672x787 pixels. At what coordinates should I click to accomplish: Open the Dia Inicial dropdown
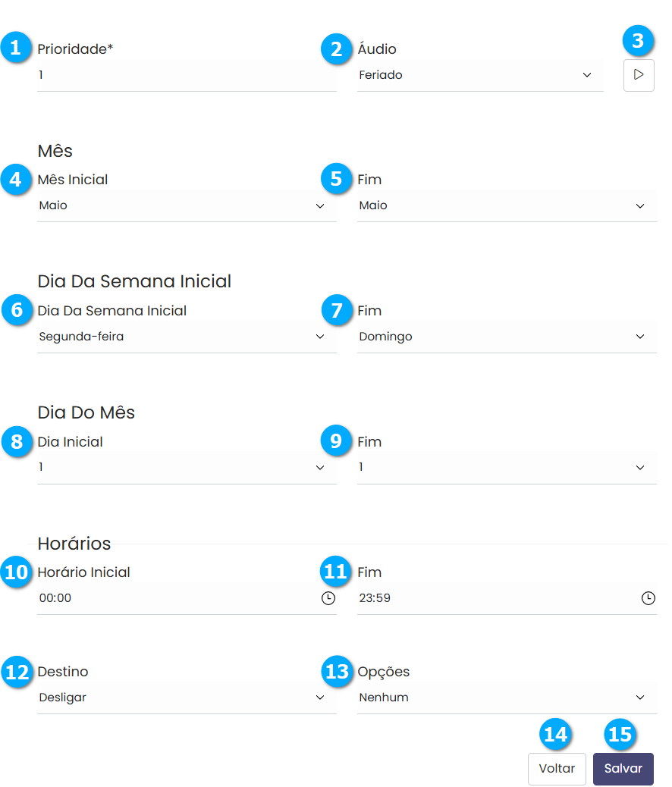tap(186, 468)
